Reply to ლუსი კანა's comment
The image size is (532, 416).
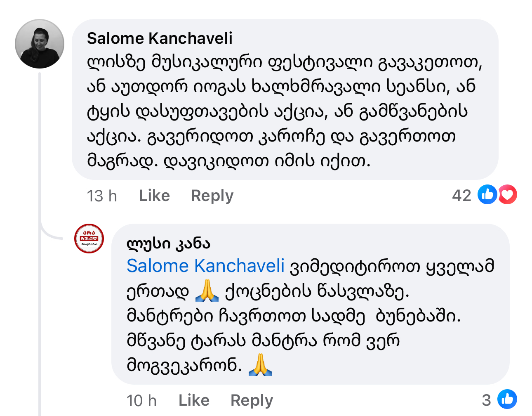pyautogui.click(x=252, y=400)
